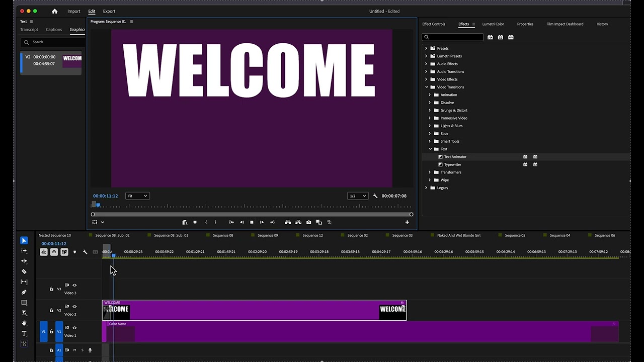Toggle insert sequences as nests
Image resolution: width=644 pixels, height=362 pixels.
point(44,252)
